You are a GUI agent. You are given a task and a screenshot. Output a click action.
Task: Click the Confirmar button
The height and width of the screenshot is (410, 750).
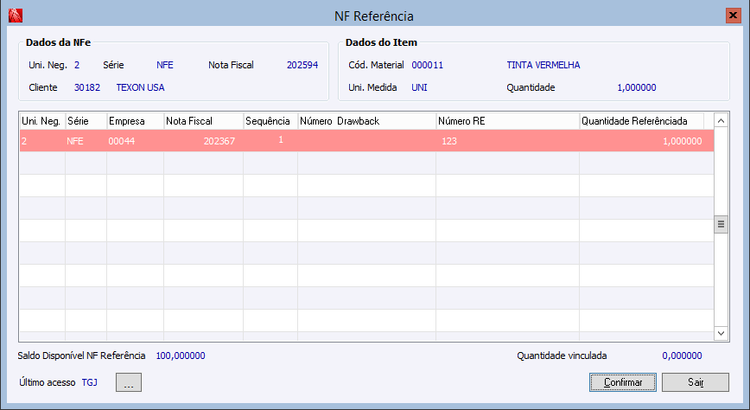coord(622,382)
